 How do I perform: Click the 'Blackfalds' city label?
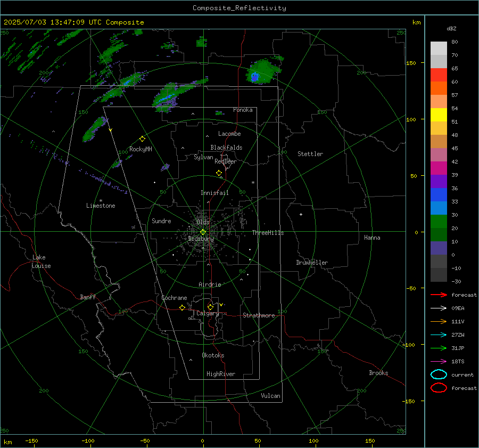click(x=226, y=148)
